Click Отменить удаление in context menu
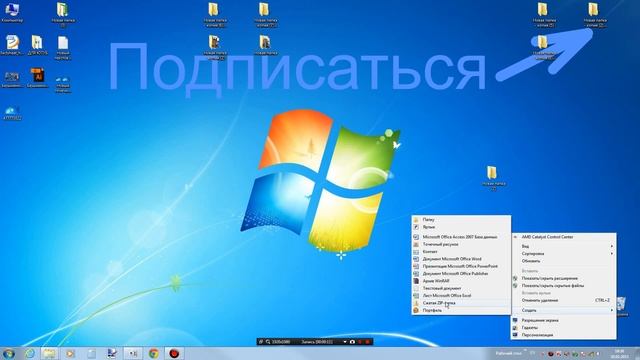The width and height of the screenshot is (640, 360). (x=563, y=300)
